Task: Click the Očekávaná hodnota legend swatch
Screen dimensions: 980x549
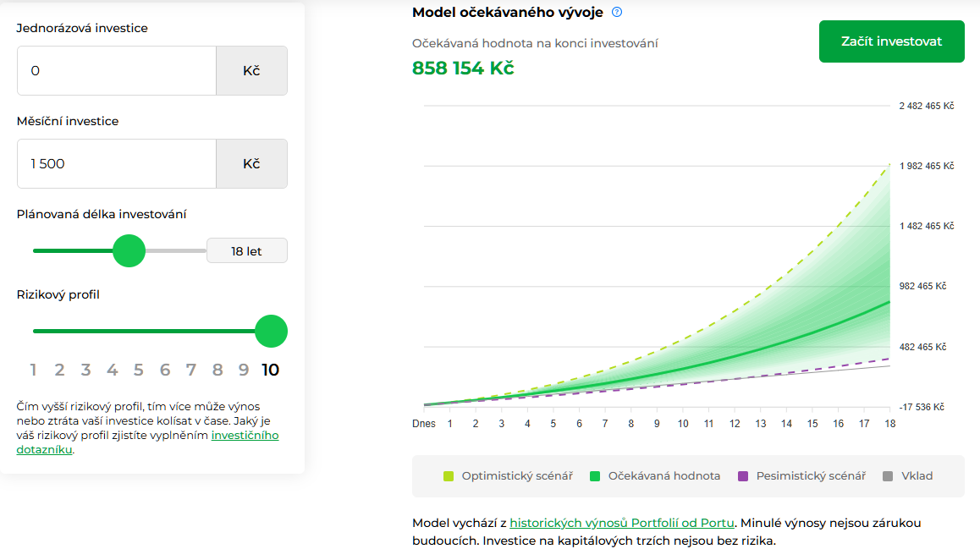Action: click(x=595, y=476)
